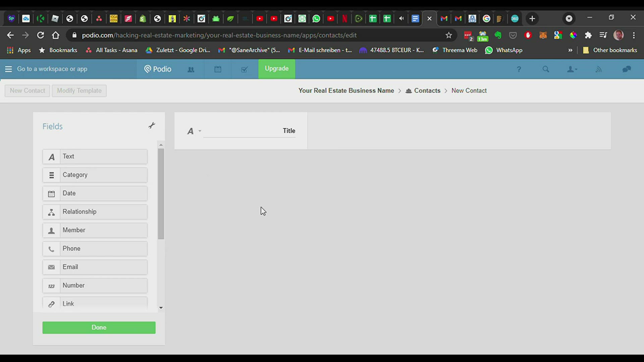This screenshot has height=362, width=644.
Task: Open the account profile dropdown in header
Action: pyautogui.click(x=572, y=69)
